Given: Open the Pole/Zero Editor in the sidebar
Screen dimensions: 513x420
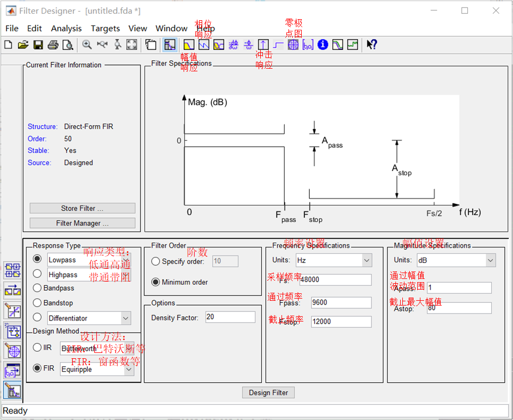Looking at the screenshot, I should pos(12,351).
